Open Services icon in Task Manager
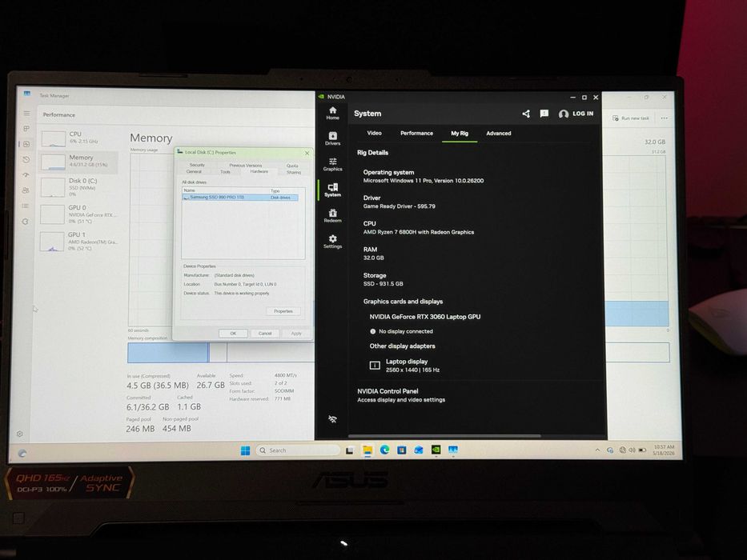 (26, 222)
